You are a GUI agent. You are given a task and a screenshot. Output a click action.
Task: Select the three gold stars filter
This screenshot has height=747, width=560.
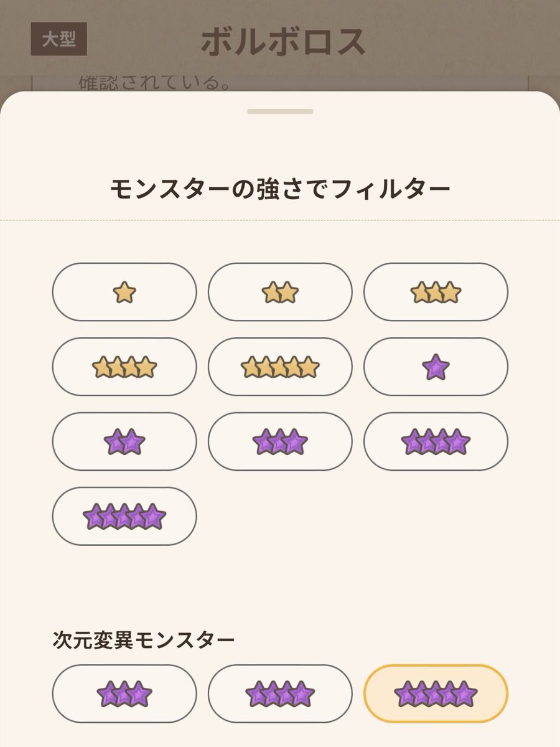tap(436, 292)
